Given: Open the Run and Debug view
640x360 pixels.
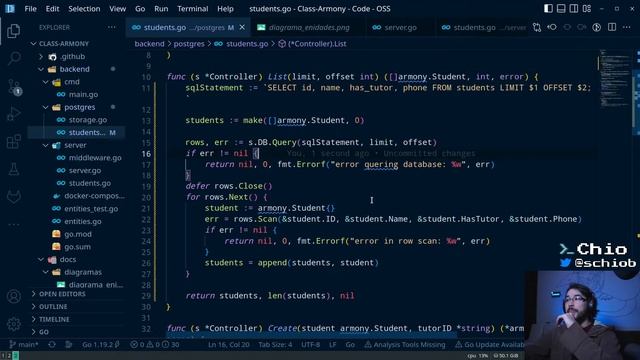Looking at the screenshot, I should point(14,114).
